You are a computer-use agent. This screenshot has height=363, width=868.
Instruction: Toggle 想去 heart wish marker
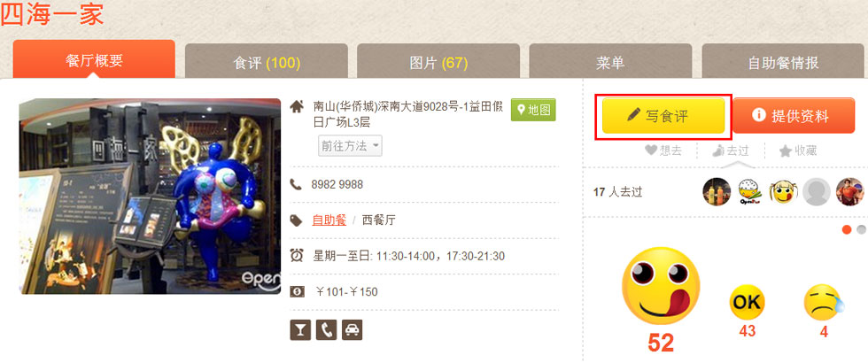(x=663, y=151)
